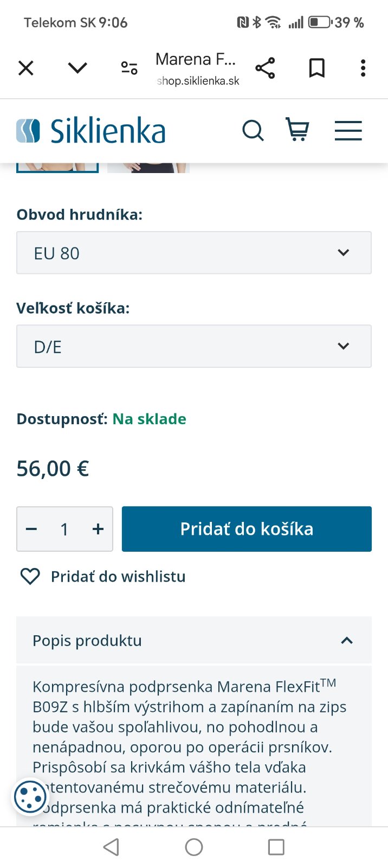The image size is (388, 868).
Task: Open the Obvod hrudníka EU 80 dropdown
Action: (x=194, y=253)
